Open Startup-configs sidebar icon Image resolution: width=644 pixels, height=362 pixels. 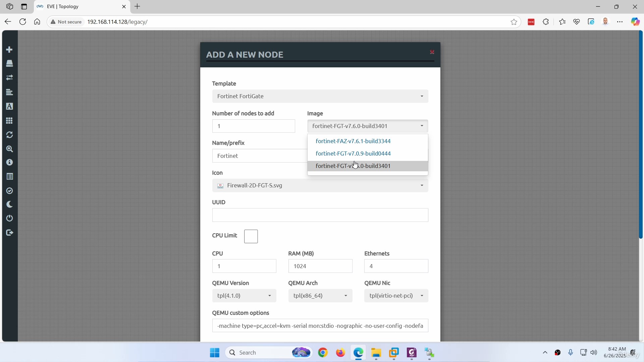point(9,92)
